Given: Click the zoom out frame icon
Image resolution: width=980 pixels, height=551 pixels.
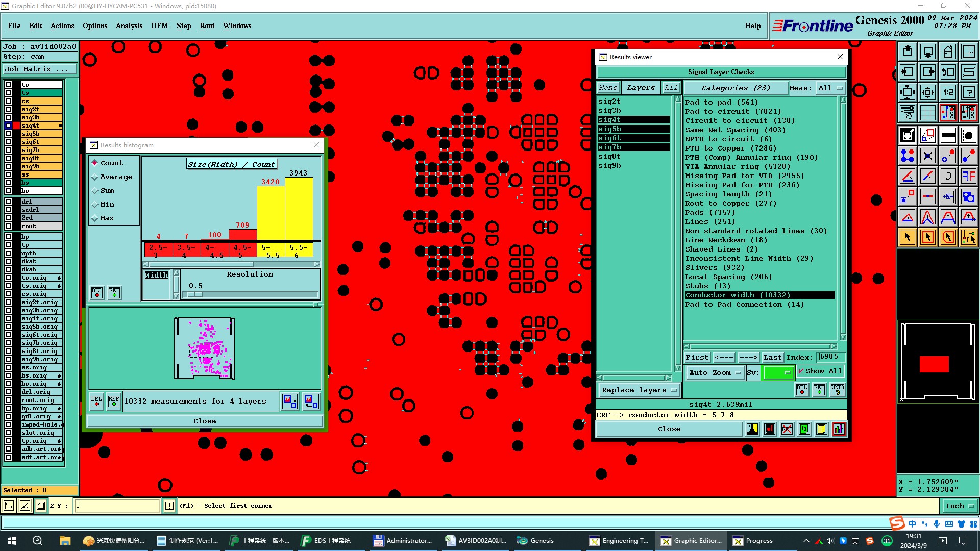Looking at the screenshot, I should pyautogui.click(x=927, y=92).
